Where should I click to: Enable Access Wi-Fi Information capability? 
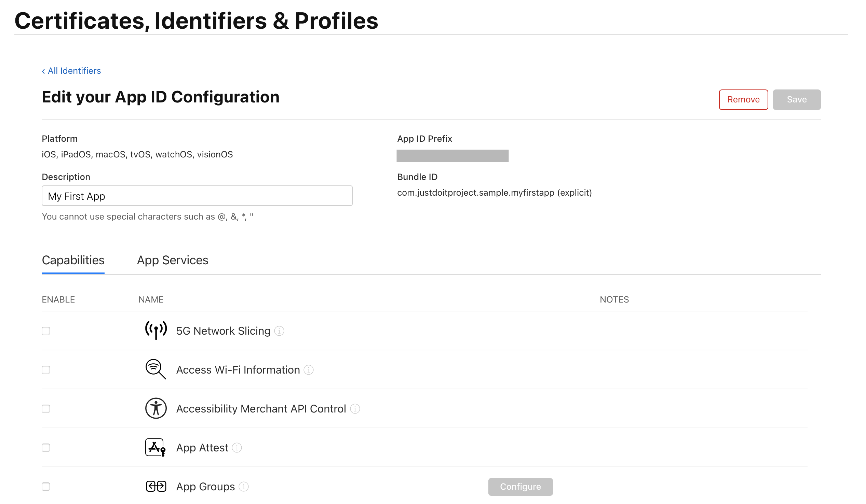coord(46,370)
